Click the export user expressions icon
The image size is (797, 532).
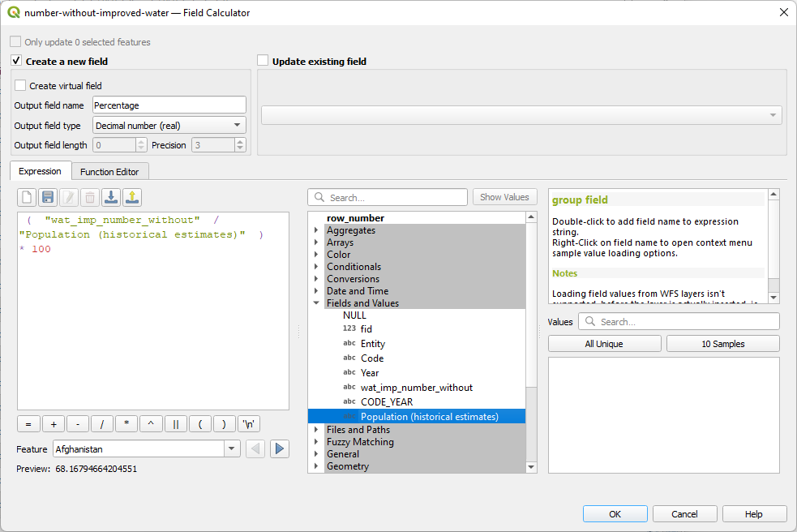[x=132, y=197]
